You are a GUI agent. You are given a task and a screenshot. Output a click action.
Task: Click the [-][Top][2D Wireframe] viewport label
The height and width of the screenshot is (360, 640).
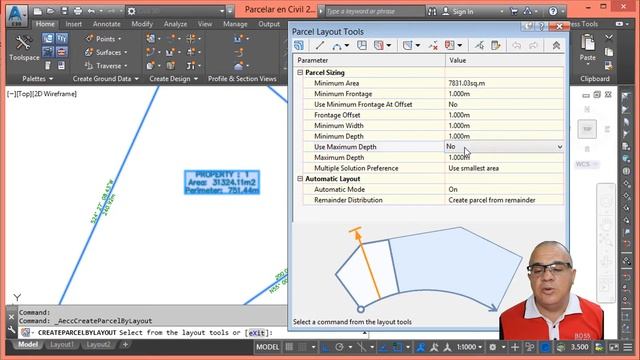[x=42, y=94]
